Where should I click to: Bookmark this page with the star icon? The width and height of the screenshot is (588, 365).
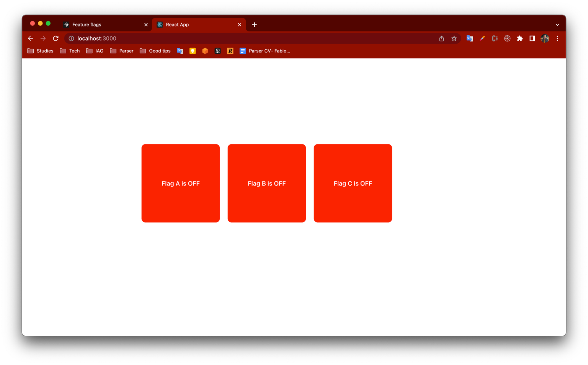tap(454, 38)
